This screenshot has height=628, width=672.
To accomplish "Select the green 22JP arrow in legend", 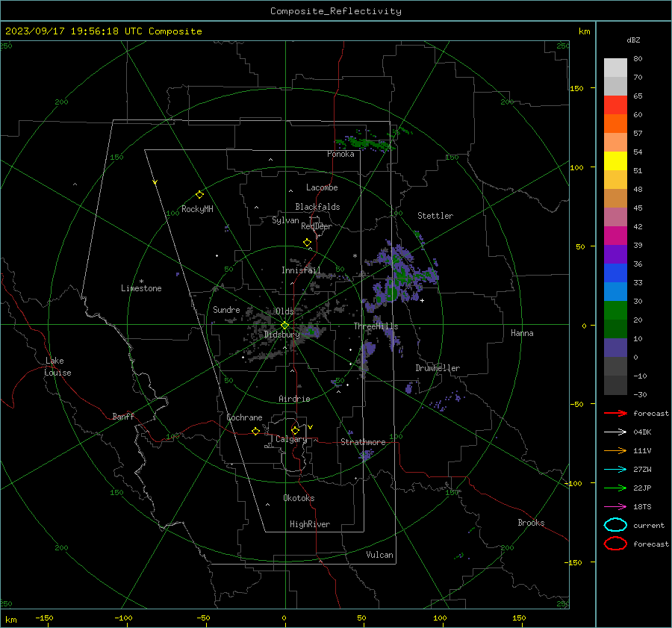I will coord(615,488).
